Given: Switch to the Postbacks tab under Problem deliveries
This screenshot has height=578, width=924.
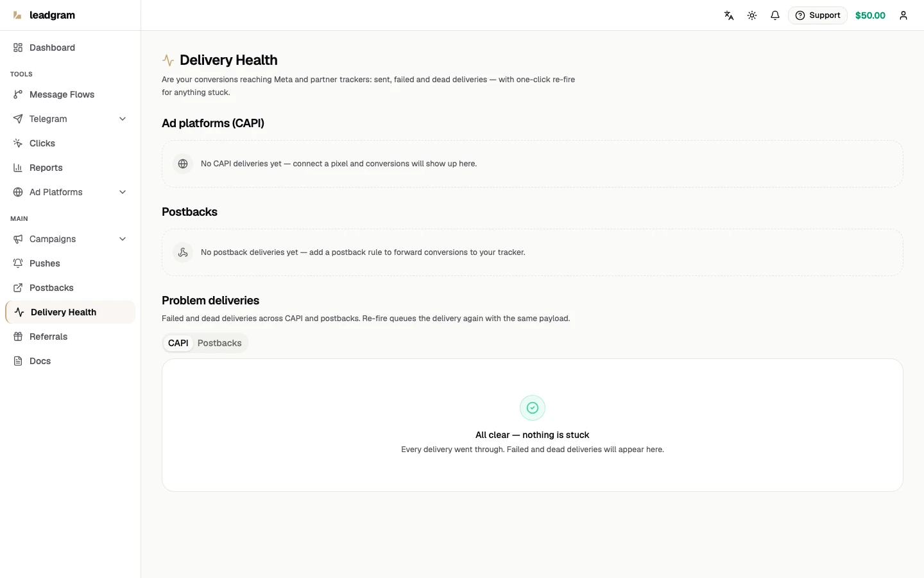Looking at the screenshot, I should (x=219, y=343).
